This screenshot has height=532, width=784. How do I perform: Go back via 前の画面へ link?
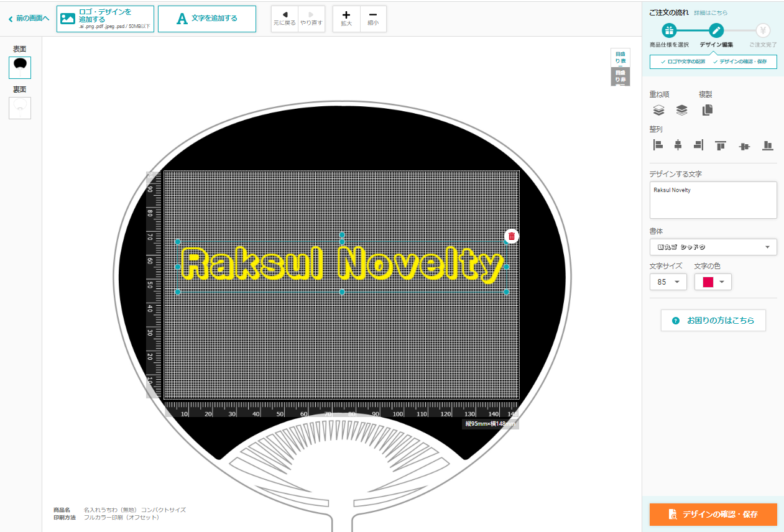pos(29,19)
